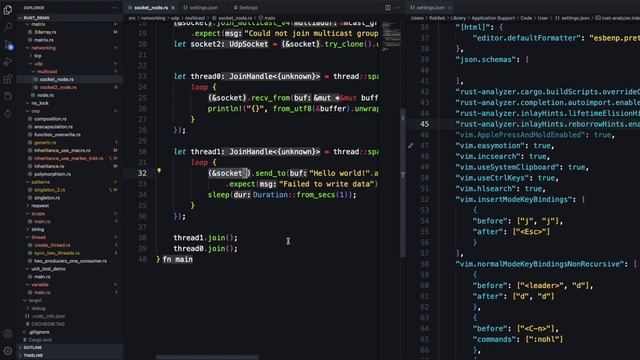Switch to the settings.json tab in left group
The width and height of the screenshot is (640, 360).
201,8
